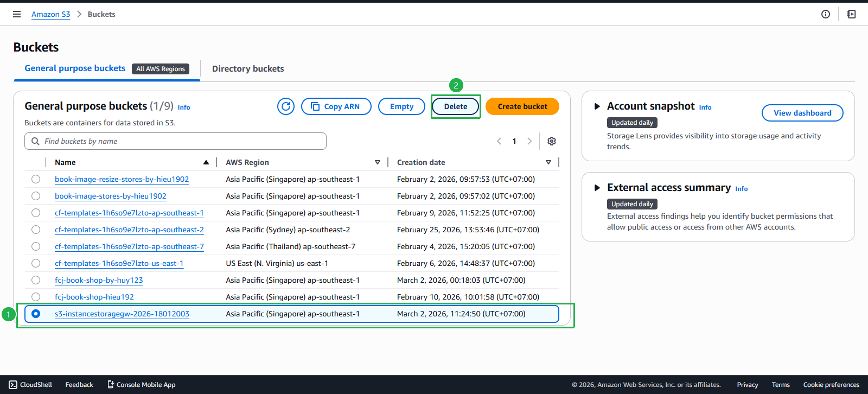Image resolution: width=868 pixels, height=394 pixels.
Task: Switch to Directory buckets tab
Action: pyautogui.click(x=248, y=69)
